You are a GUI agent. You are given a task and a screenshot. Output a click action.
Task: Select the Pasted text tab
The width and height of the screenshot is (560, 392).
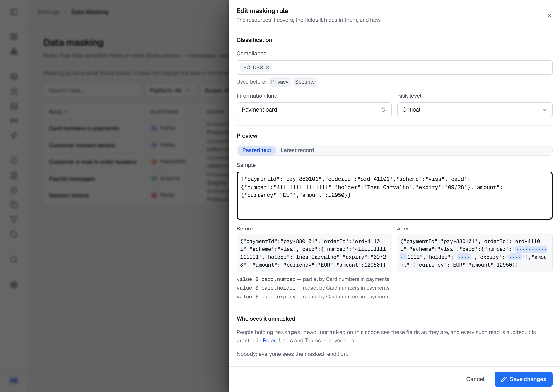pos(257,150)
